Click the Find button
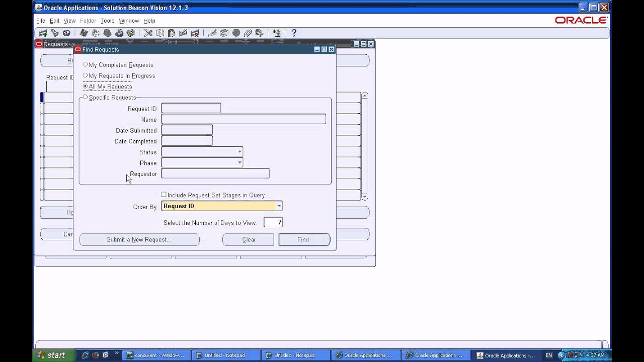The image size is (644, 362). pos(304,240)
